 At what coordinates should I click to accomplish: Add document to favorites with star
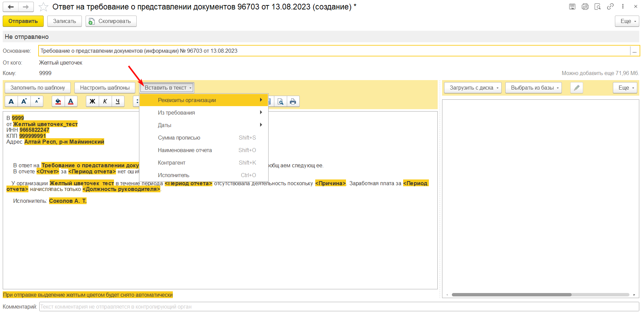[x=43, y=7]
